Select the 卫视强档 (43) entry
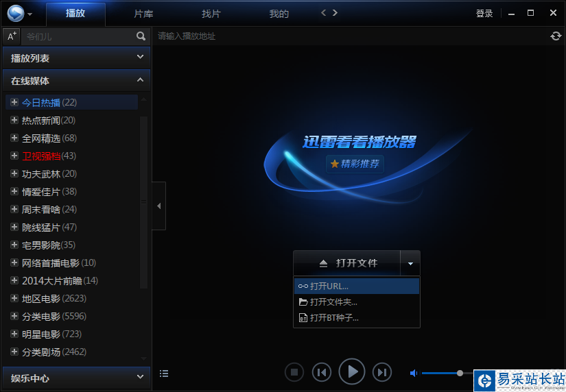This screenshot has height=392, width=566. tap(49, 156)
